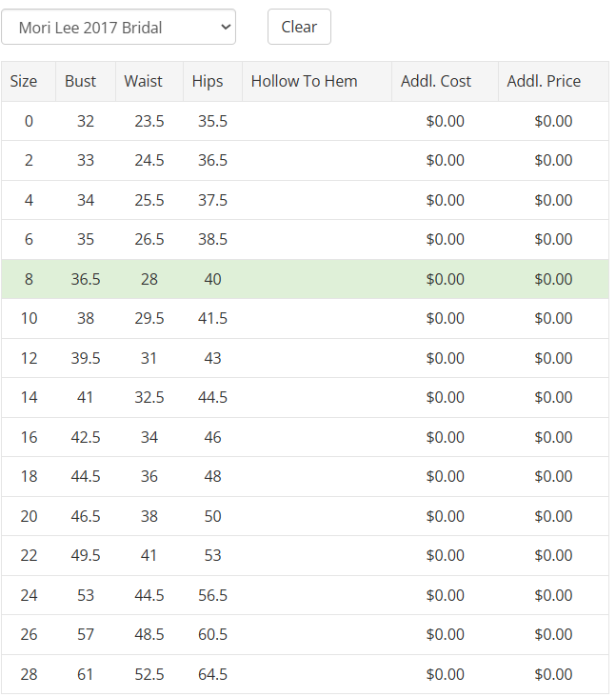616x697 pixels.
Task: Click the Size column header
Action: (x=29, y=81)
